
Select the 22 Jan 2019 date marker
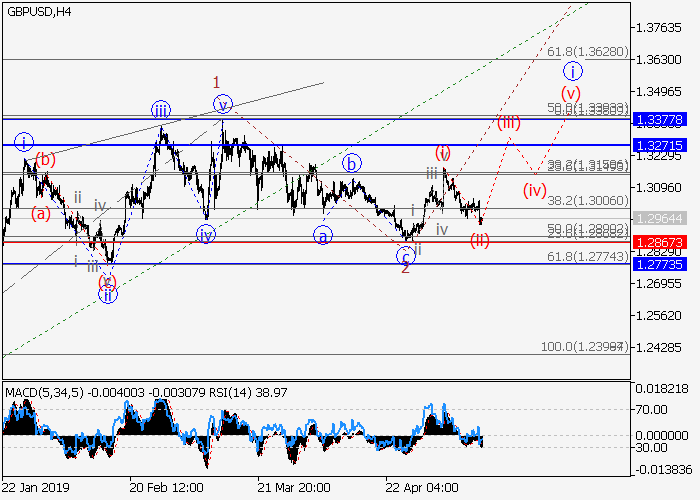tap(34, 488)
